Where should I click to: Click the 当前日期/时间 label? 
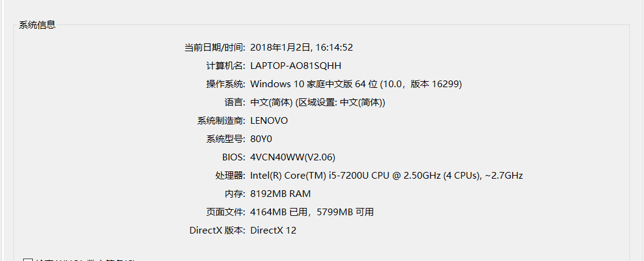click(215, 47)
